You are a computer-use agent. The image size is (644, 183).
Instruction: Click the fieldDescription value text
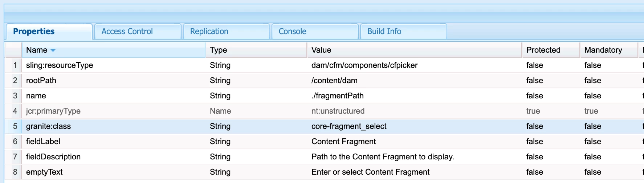pos(383,157)
